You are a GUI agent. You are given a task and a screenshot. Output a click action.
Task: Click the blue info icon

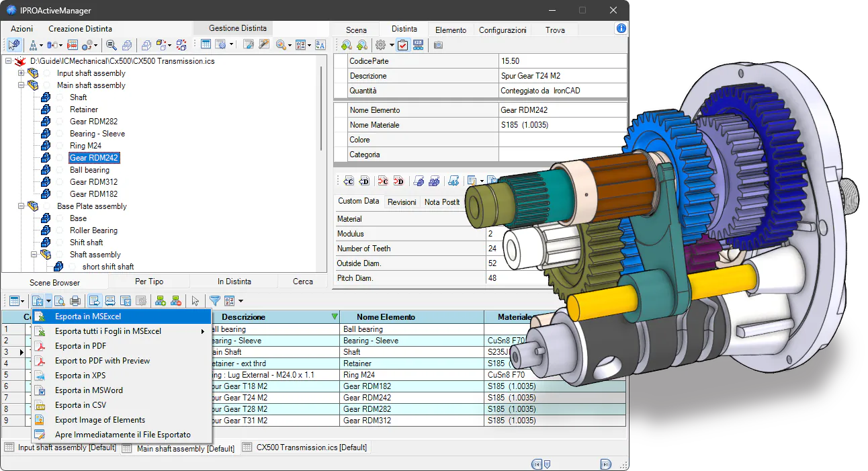tap(621, 28)
